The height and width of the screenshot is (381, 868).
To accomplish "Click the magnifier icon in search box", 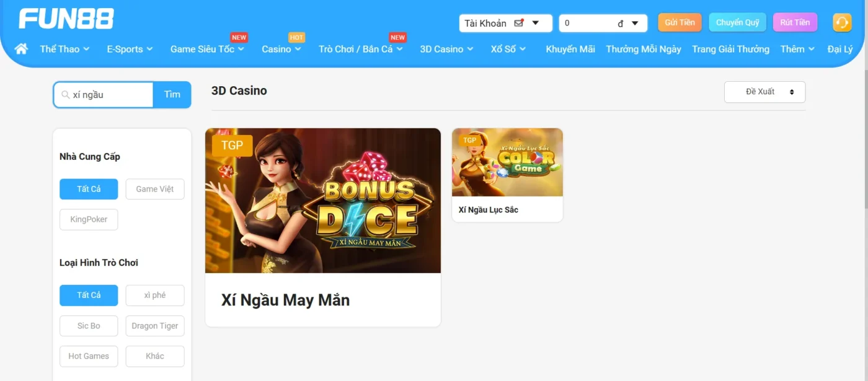I will [65, 95].
